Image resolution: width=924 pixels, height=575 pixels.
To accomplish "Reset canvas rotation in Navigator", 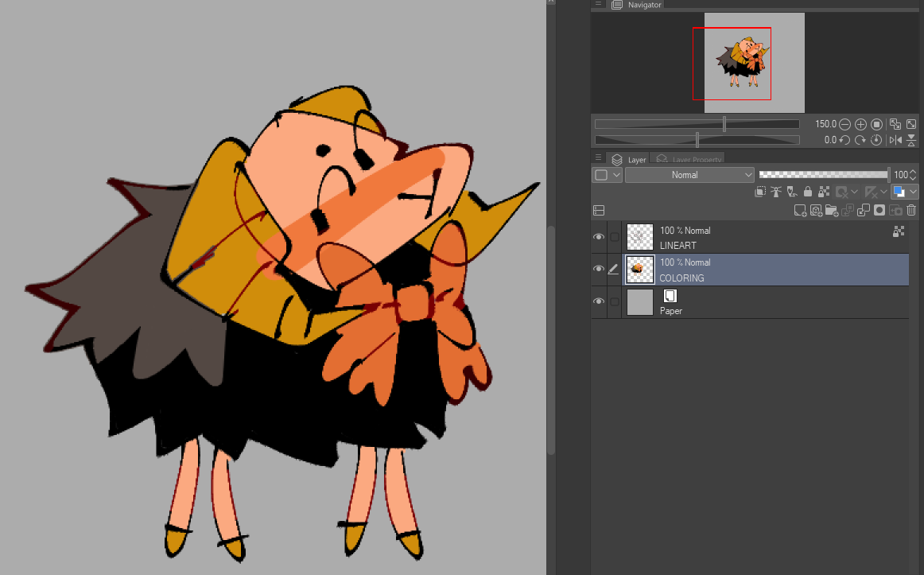I will (877, 140).
